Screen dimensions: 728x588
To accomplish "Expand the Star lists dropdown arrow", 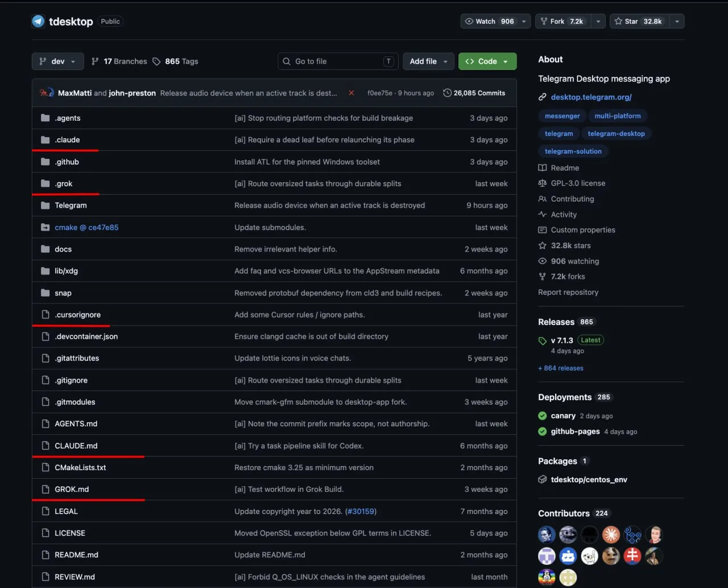I will [x=677, y=21].
